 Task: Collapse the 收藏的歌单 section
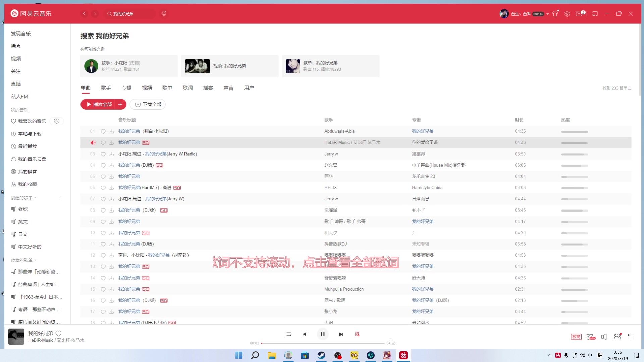click(x=35, y=260)
